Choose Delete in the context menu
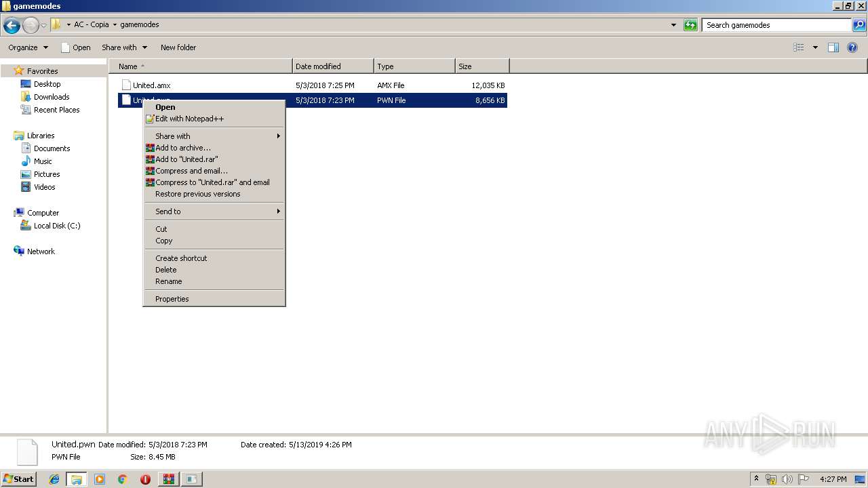 (214, 270)
